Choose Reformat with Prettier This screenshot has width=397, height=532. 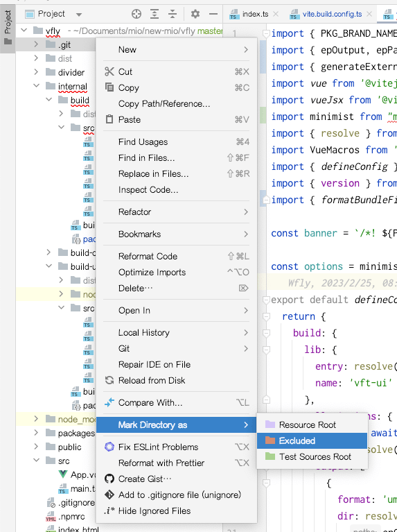pyautogui.click(x=176, y=463)
